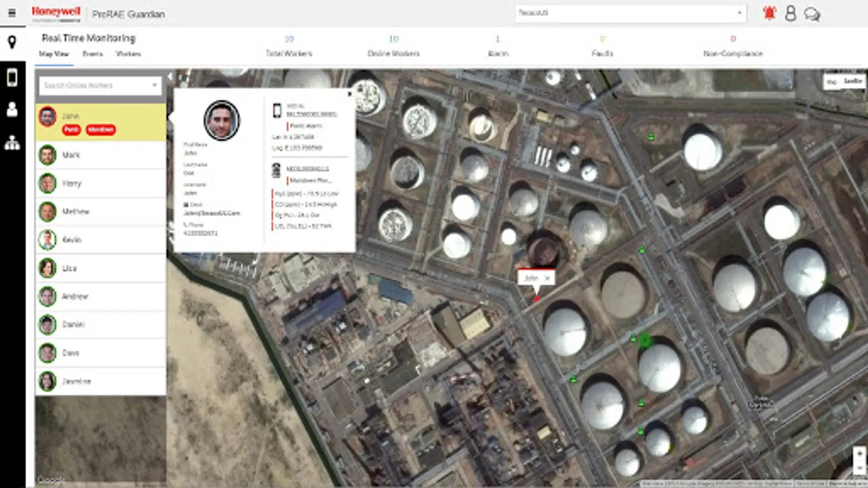Viewport: 868px width, 488px height.
Task: Switch to the Events tab
Action: coord(93,54)
